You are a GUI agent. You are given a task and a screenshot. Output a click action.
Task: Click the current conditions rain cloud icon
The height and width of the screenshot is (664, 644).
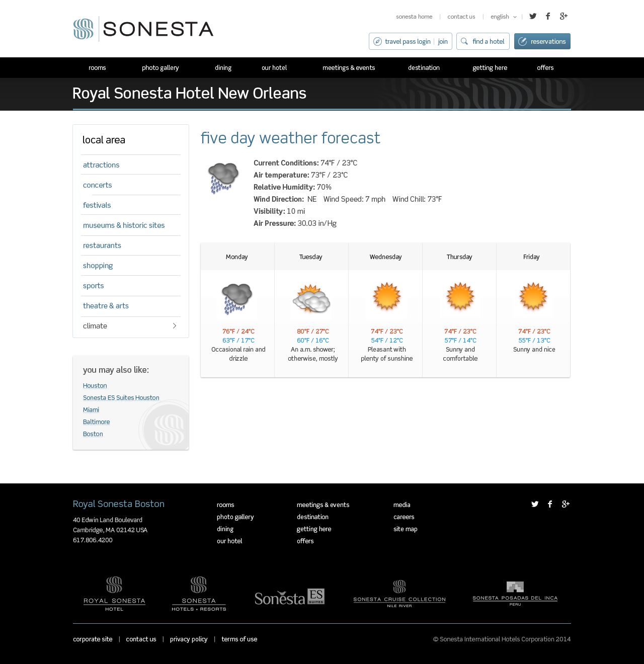(223, 178)
